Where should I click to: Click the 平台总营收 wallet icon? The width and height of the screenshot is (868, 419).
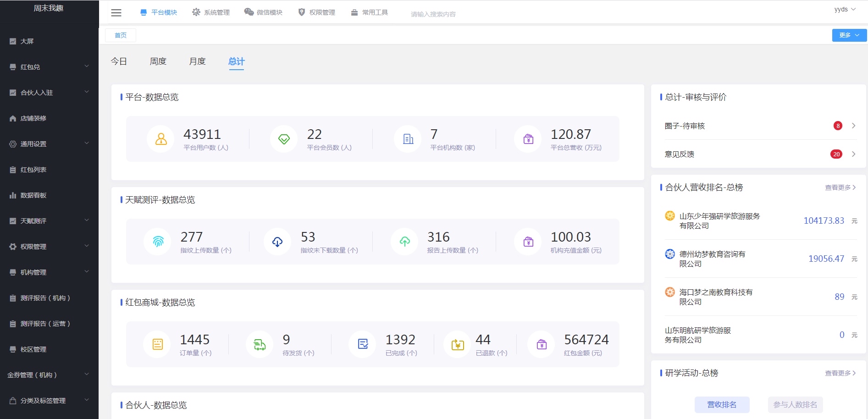click(528, 139)
